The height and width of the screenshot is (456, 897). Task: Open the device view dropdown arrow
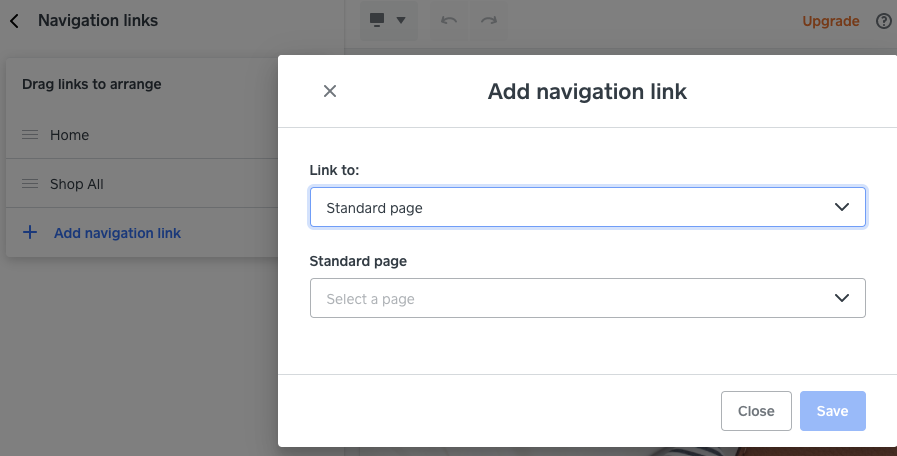click(x=401, y=21)
